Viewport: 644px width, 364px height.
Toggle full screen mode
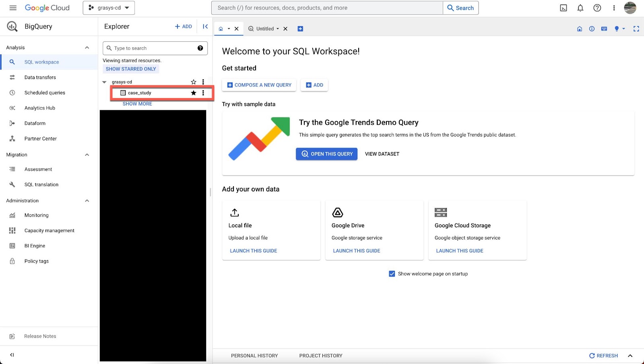[636, 29]
